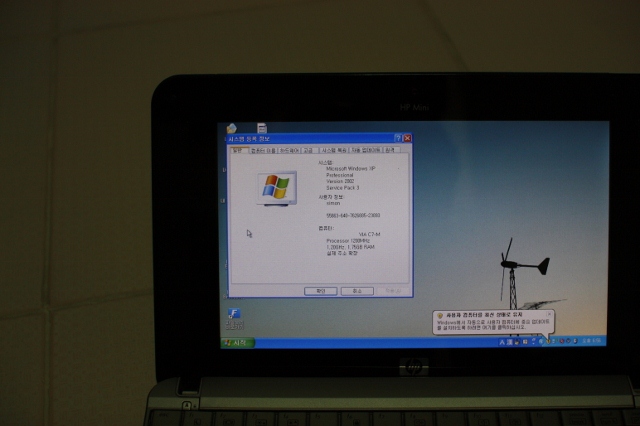Click the 'Version 2002' text
This screenshot has width=640, height=426.
[x=340, y=181]
